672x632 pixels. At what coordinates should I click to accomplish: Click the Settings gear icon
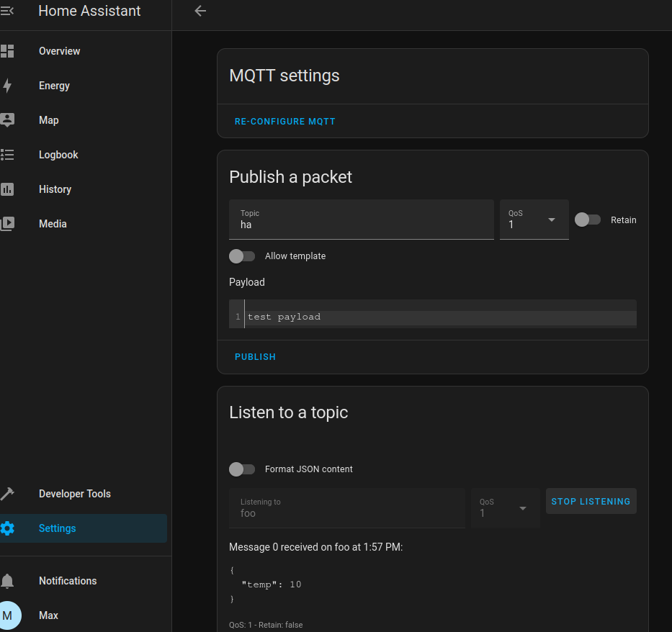click(x=7, y=528)
